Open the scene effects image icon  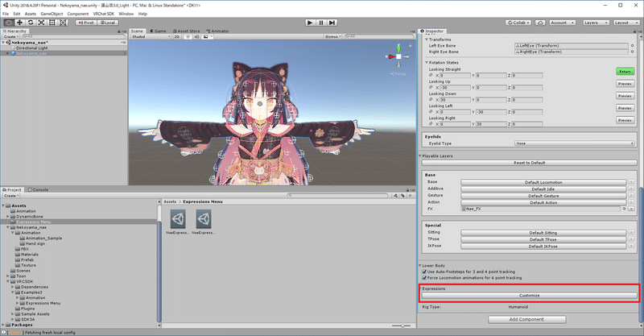pyautogui.click(x=206, y=36)
